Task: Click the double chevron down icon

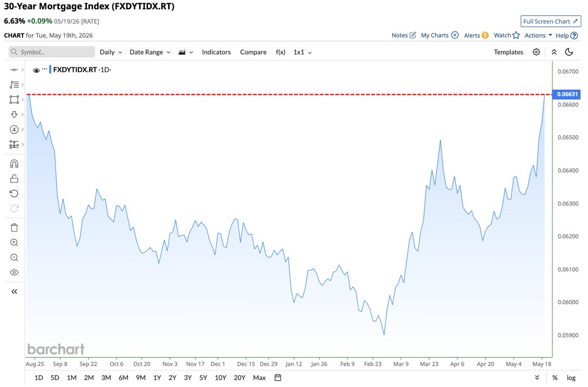Action: click(537, 378)
